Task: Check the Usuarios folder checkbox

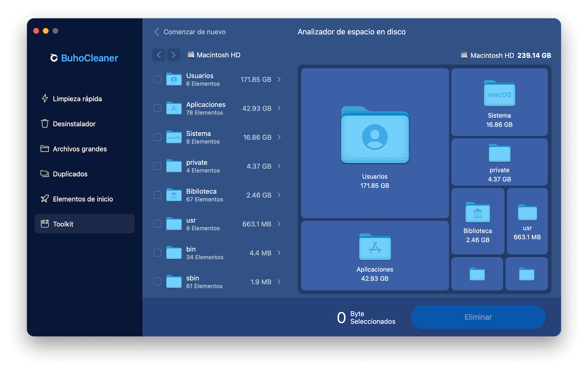Action: click(157, 79)
